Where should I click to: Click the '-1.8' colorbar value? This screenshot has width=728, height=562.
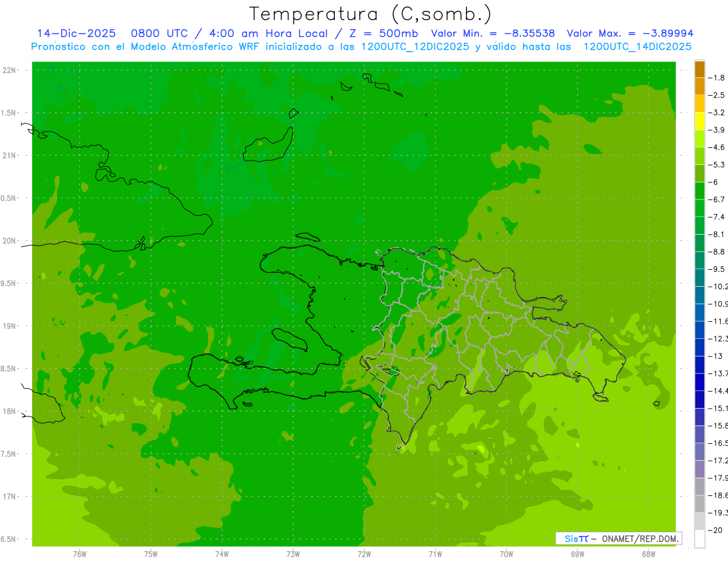[x=716, y=78]
